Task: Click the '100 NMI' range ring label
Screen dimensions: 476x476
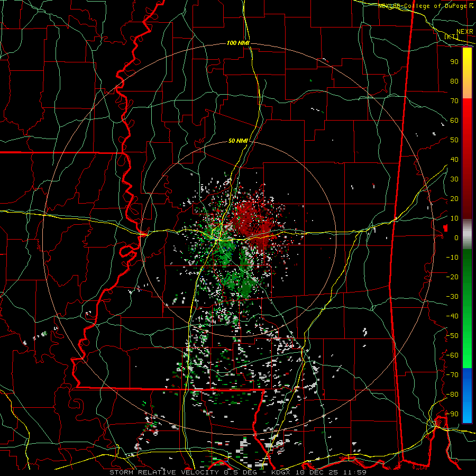Action: [238, 43]
